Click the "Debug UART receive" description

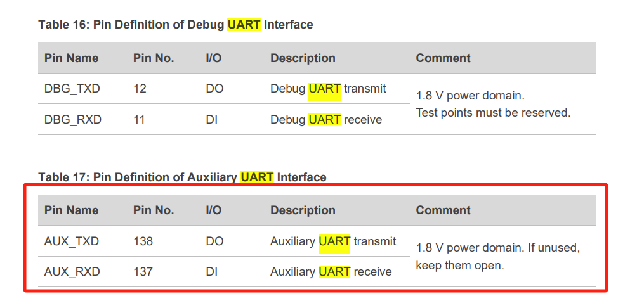326,119
